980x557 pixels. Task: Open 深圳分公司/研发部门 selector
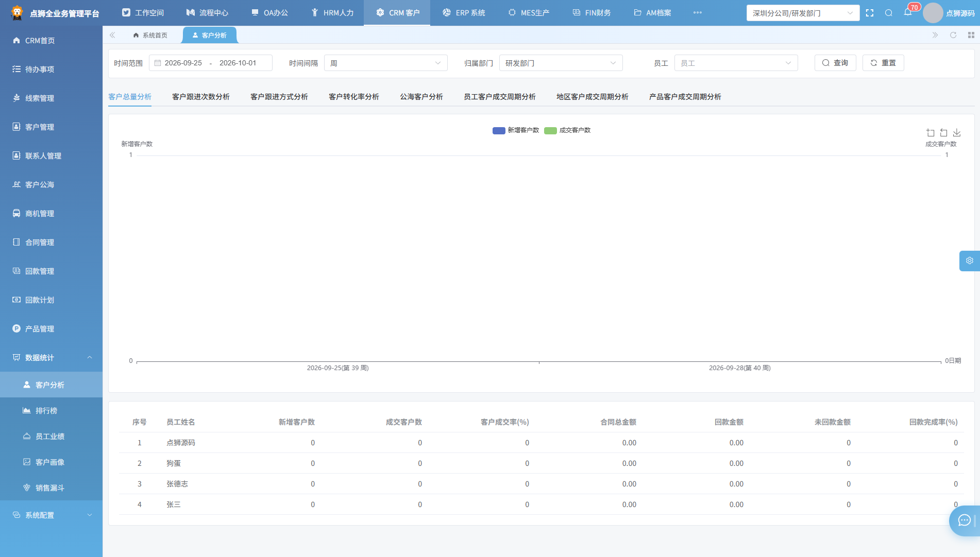tap(803, 13)
